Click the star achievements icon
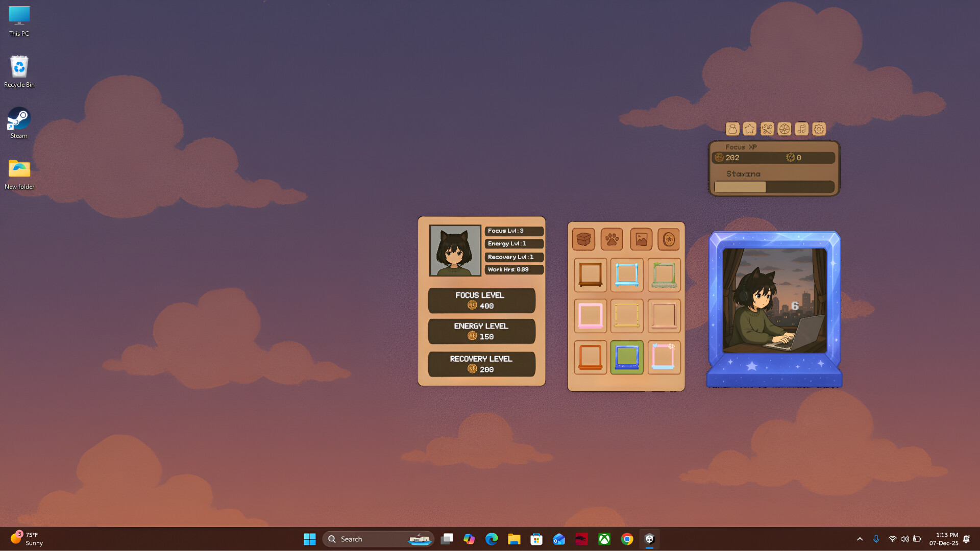This screenshot has width=980, height=551. 750,129
